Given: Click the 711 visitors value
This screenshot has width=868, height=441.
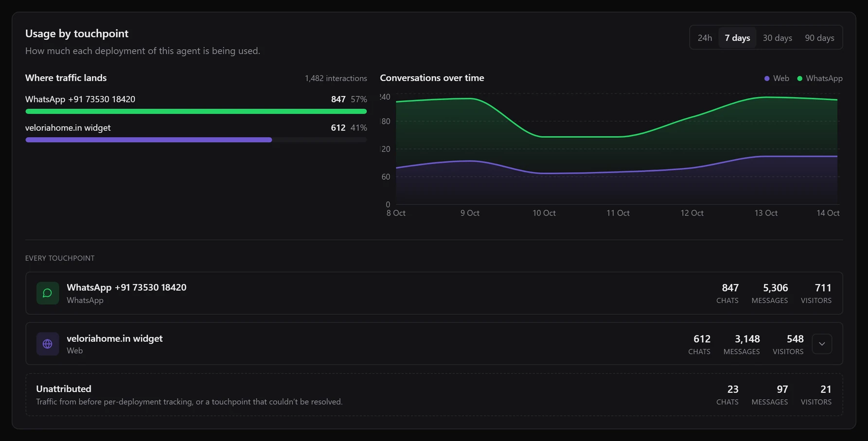Looking at the screenshot, I should (x=823, y=288).
